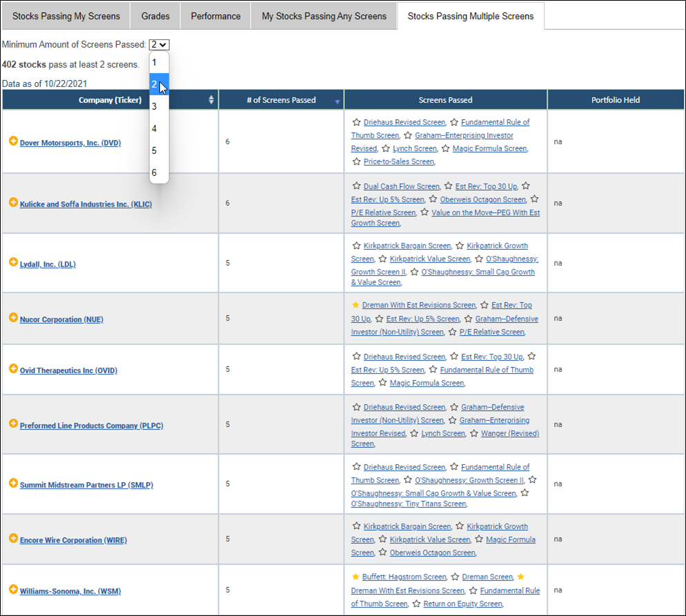Star Value on the Move--PEG screen
The width and height of the screenshot is (686, 616).
424,212
